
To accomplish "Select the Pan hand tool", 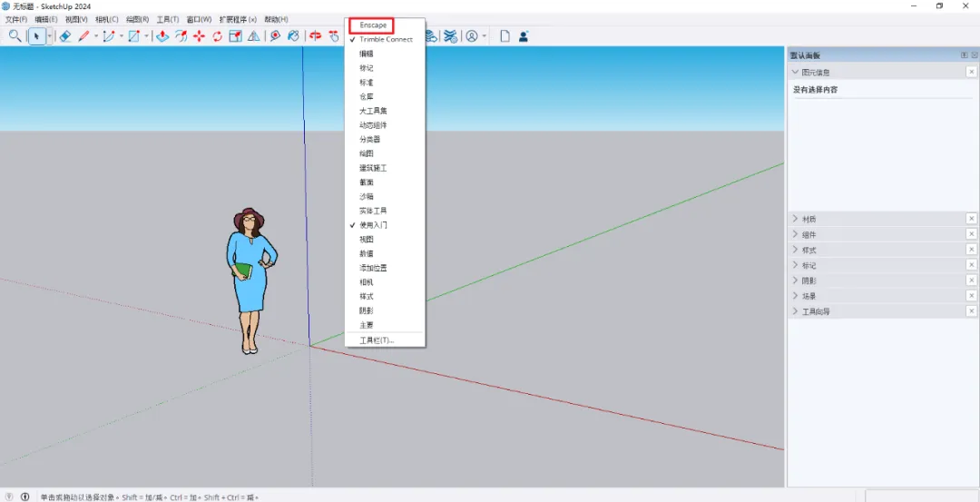I will click(x=334, y=36).
